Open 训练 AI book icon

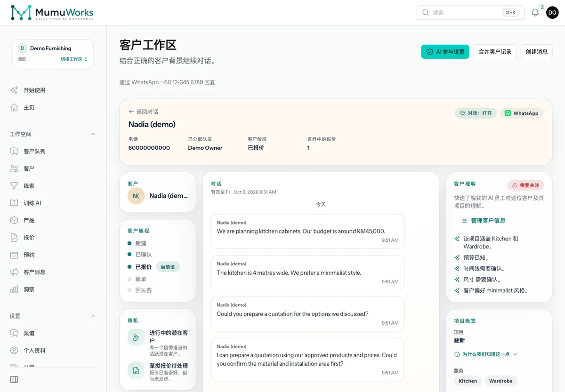click(14, 203)
